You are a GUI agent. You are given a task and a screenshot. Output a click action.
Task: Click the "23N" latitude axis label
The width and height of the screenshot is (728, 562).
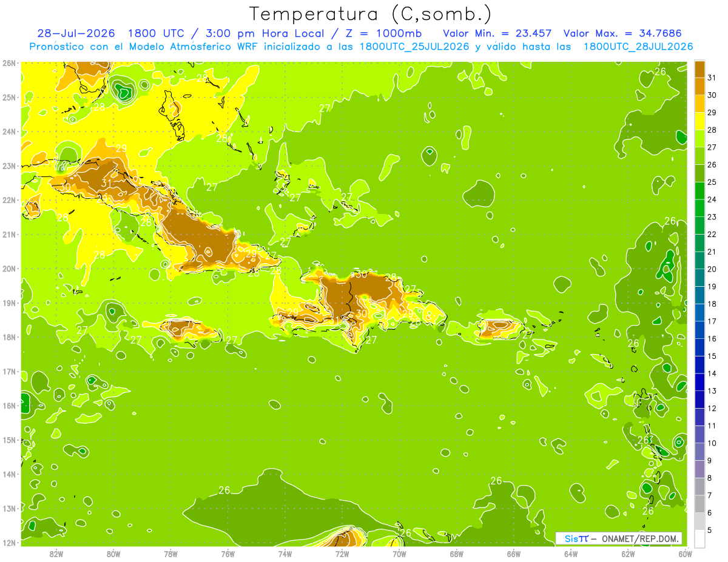tap(8, 166)
